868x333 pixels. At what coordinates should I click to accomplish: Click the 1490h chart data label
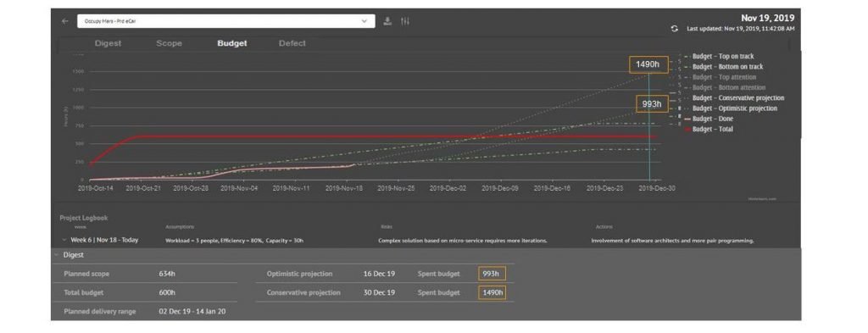click(x=648, y=64)
